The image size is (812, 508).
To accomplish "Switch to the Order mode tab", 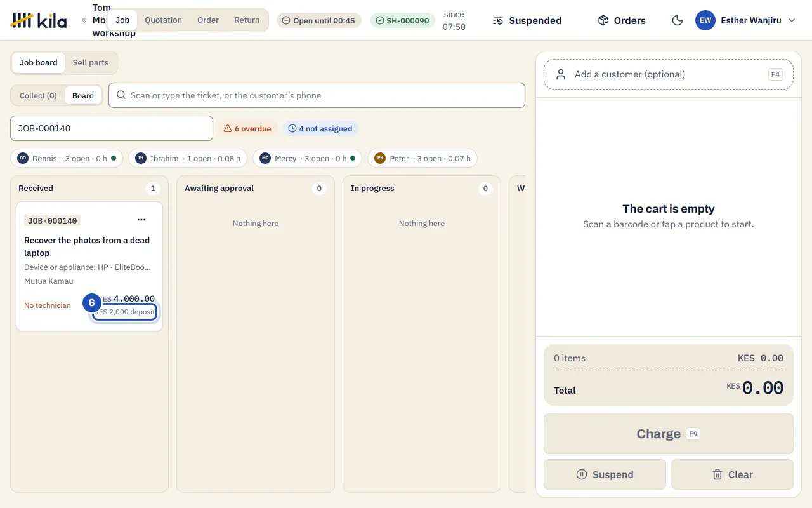I will pos(208,20).
